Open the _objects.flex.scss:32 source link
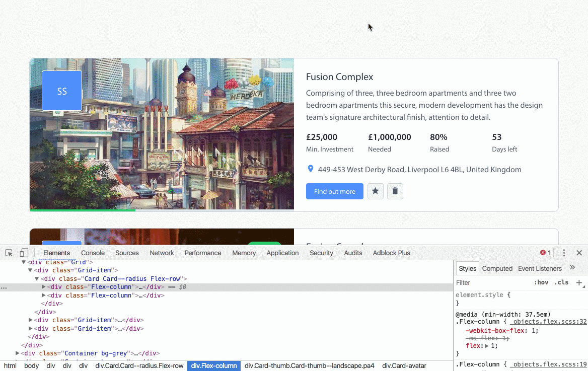588x371 pixels. (548, 322)
